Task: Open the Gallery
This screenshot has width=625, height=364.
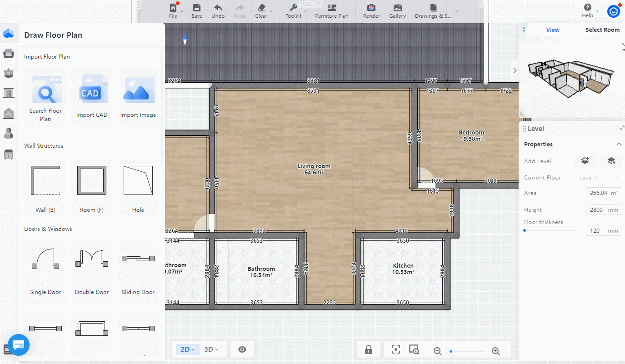Action: 397,11
